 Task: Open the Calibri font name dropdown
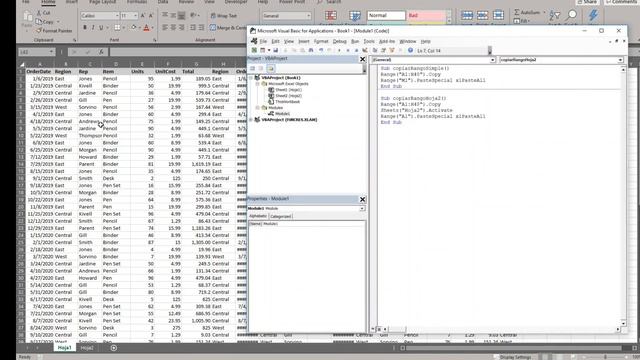pos(117,16)
